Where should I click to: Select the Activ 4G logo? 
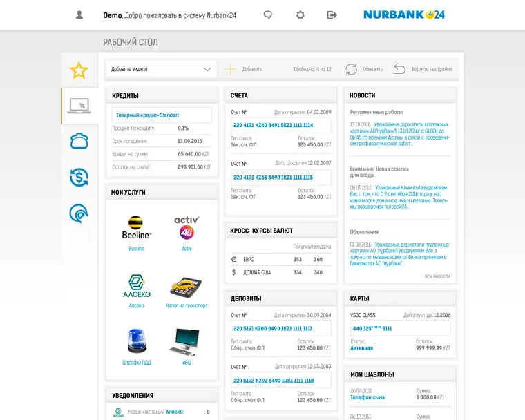[x=187, y=227]
